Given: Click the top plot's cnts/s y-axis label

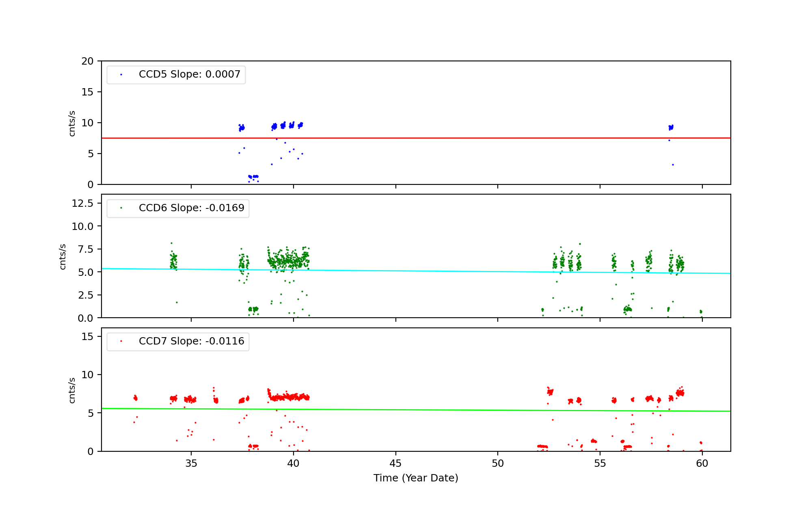Looking at the screenshot, I should click(72, 123).
